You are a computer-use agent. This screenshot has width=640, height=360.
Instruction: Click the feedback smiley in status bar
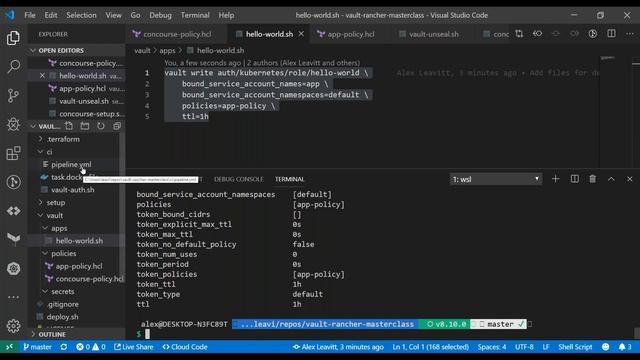(606, 347)
